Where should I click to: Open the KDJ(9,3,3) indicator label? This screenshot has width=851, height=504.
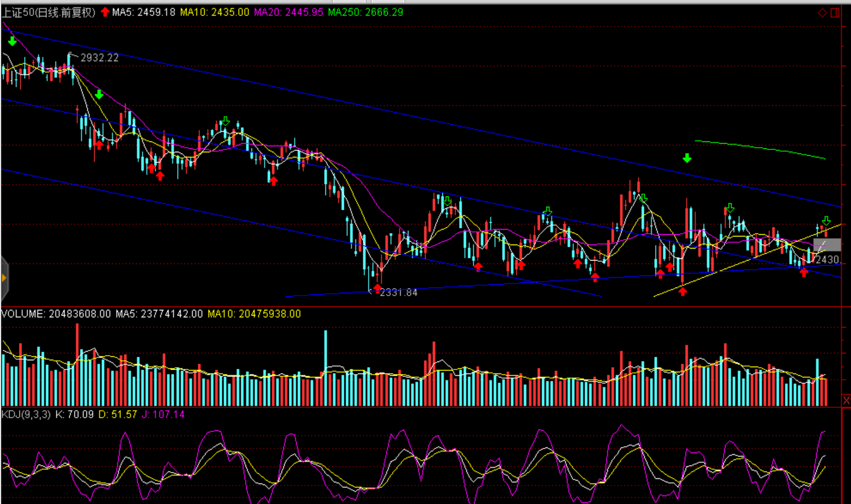[26, 414]
